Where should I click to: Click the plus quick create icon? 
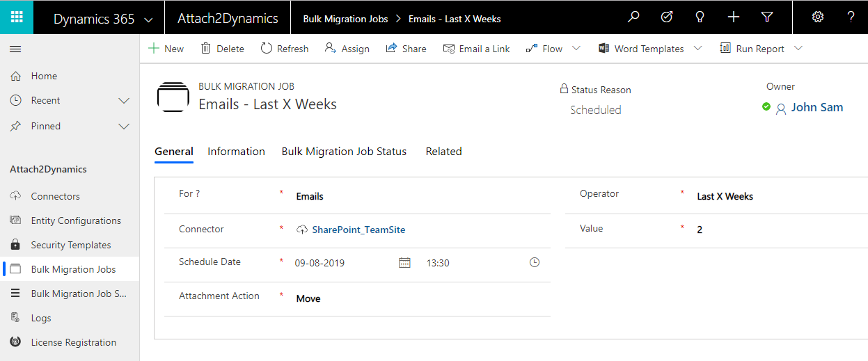734,17
